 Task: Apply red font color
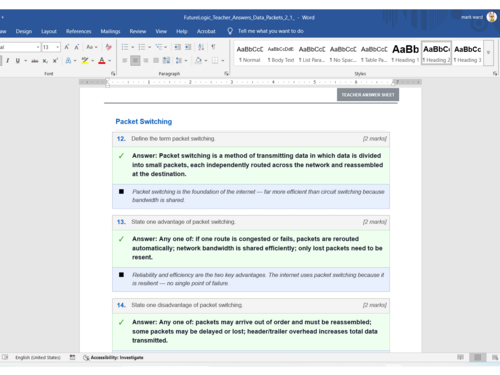(102, 61)
